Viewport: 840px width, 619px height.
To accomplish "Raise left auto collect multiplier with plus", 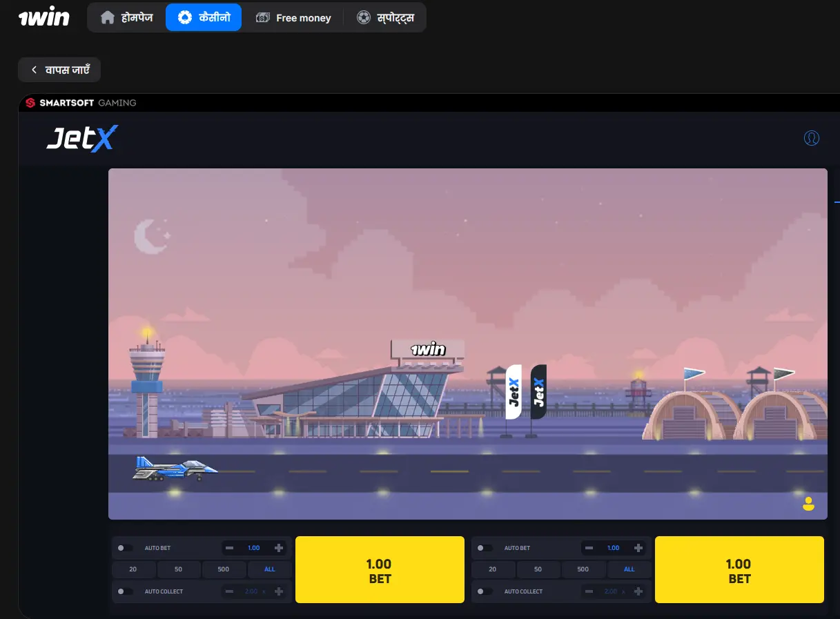I will pos(279,591).
